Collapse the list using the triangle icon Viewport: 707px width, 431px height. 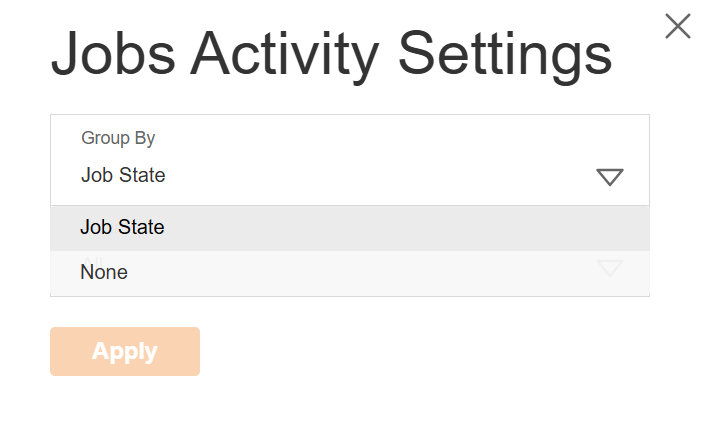[x=609, y=177]
